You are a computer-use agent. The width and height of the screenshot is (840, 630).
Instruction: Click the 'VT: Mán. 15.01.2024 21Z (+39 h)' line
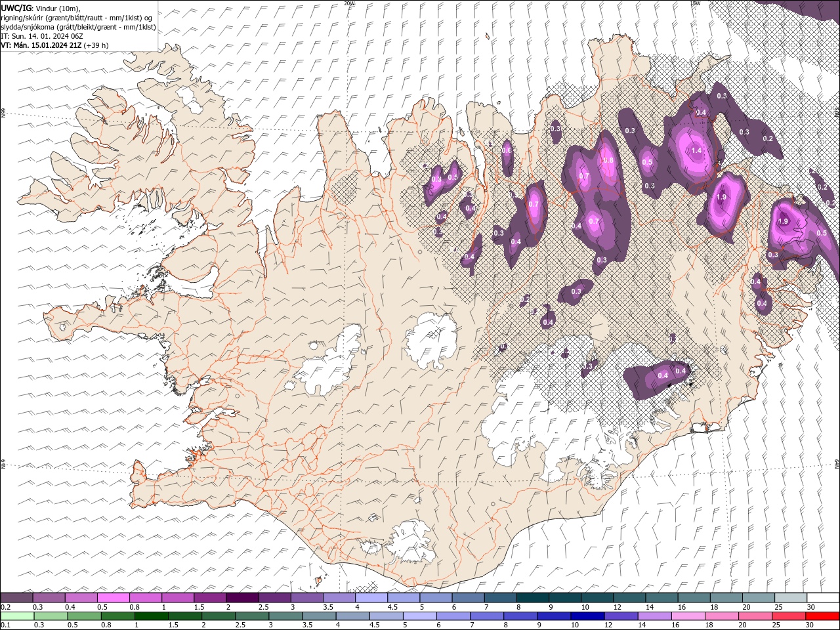click(x=55, y=45)
